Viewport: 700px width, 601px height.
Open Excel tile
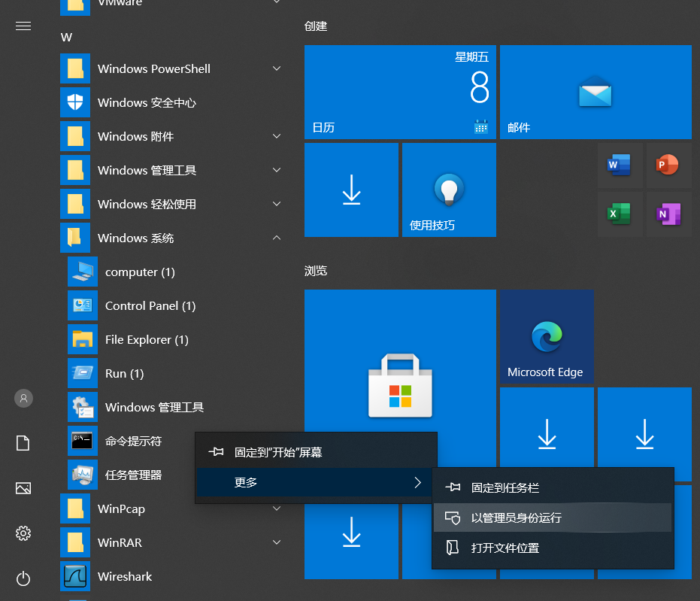pyautogui.click(x=620, y=214)
